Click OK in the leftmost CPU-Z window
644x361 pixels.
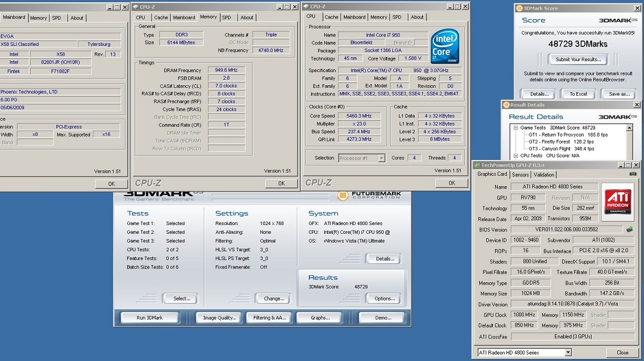(111, 184)
